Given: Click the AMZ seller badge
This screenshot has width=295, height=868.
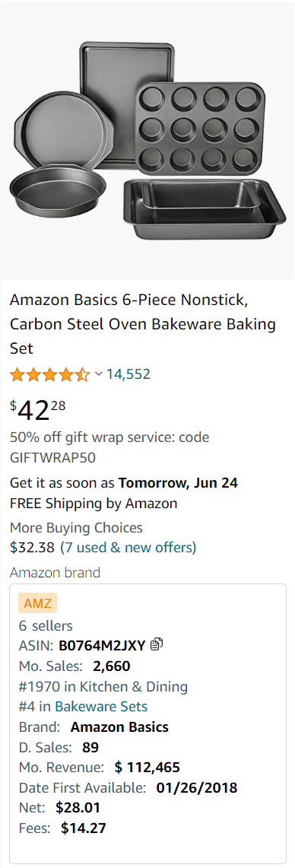Looking at the screenshot, I should 38,603.
